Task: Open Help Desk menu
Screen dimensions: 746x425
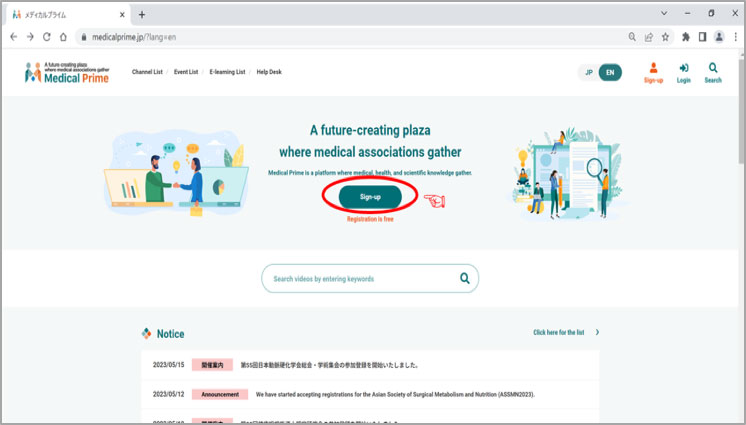Action: (269, 72)
